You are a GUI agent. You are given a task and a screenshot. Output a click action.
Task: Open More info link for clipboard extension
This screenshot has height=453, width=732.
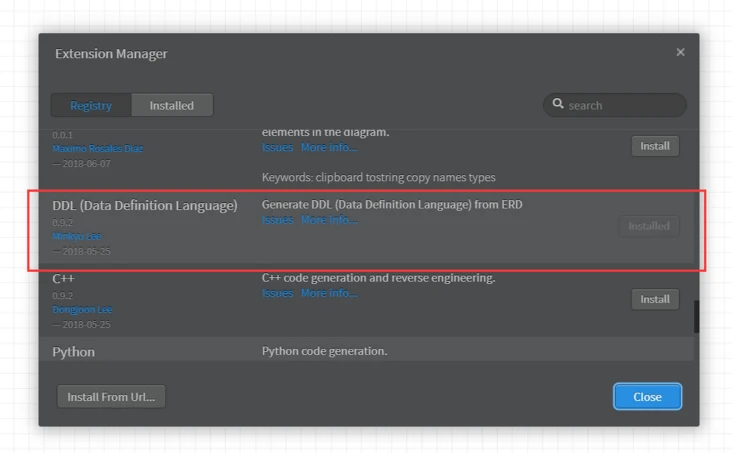(329, 147)
